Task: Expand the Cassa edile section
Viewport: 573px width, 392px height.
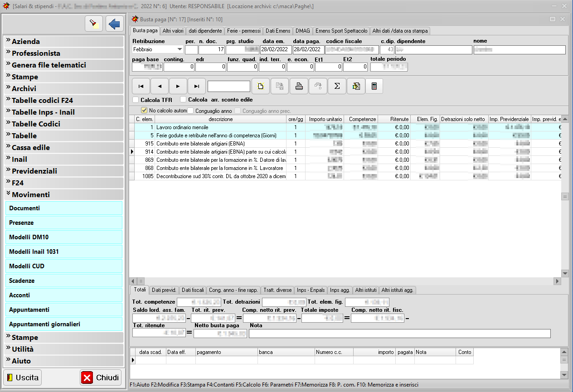Action: coord(64,147)
